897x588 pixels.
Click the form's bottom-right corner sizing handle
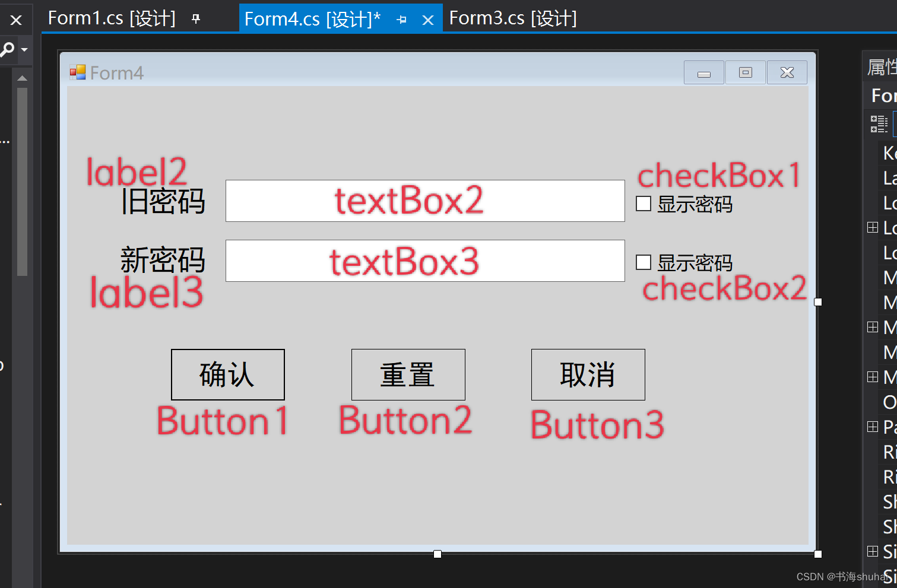click(x=817, y=554)
